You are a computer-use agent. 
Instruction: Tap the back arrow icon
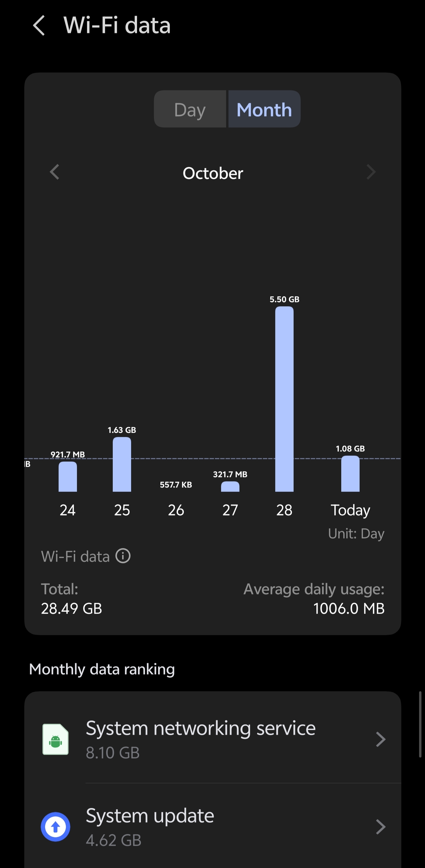pyautogui.click(x=39, y=26)
